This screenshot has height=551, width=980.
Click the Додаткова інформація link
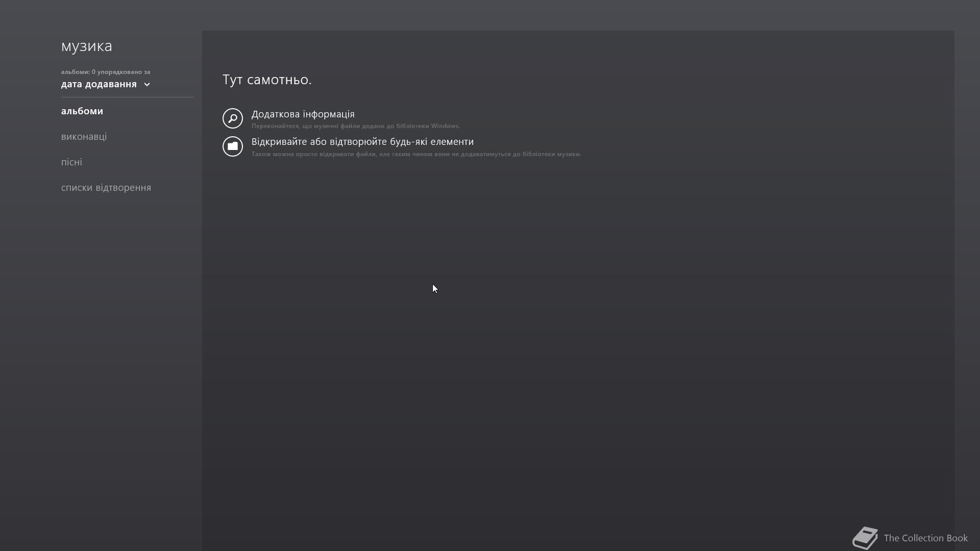point(303,114)
